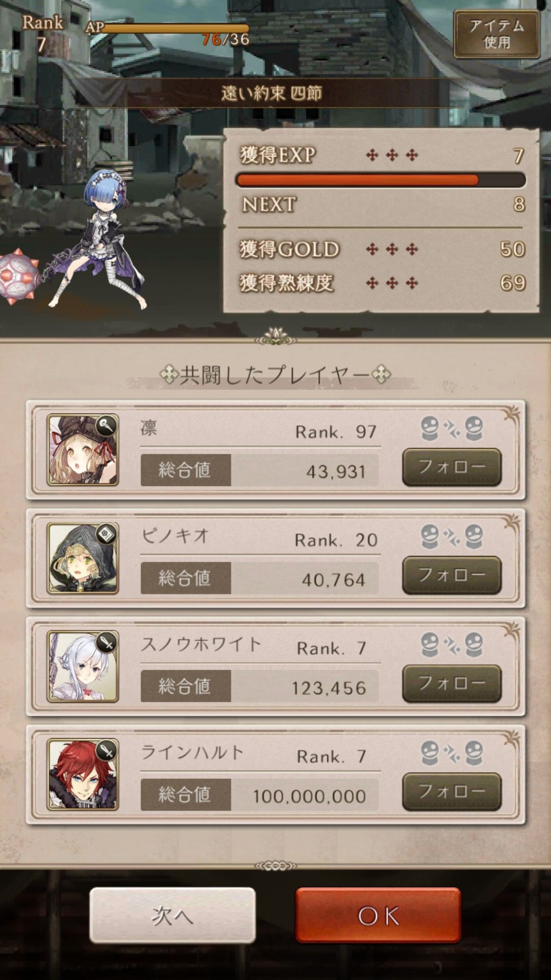551x980 pixels.
Task: Follow player 凛
Action: point(452,467)
